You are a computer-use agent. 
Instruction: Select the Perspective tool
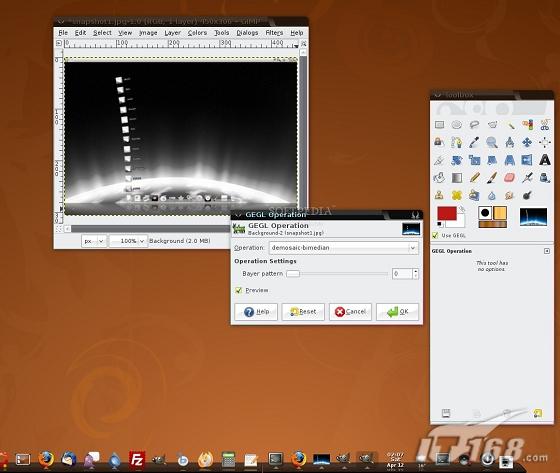510,160
